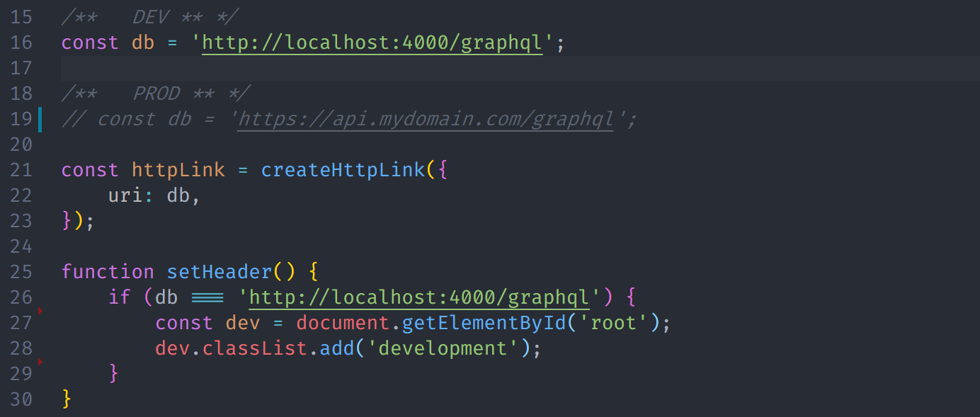Select line number 27 in the gutter
980x417 pixels.
pos(22,323)
